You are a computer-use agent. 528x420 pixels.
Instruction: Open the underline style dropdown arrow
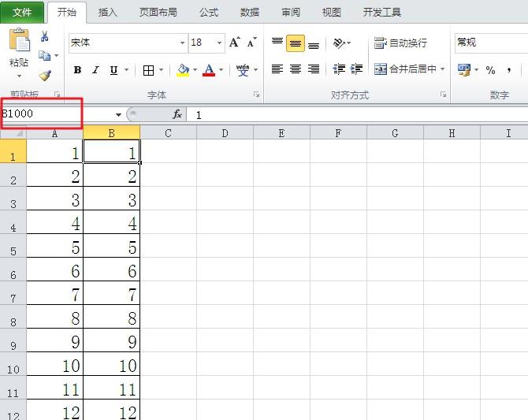click(x=127, y=70)
